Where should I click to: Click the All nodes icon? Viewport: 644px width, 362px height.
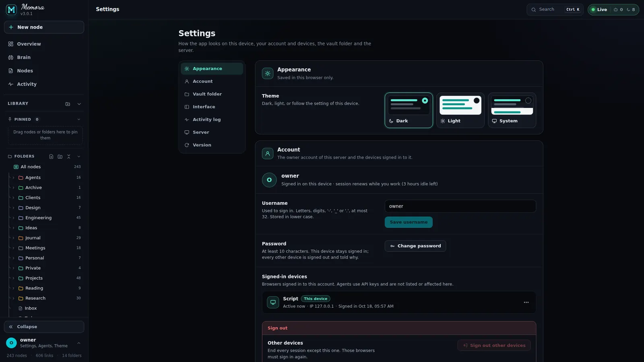pos(16,167)
